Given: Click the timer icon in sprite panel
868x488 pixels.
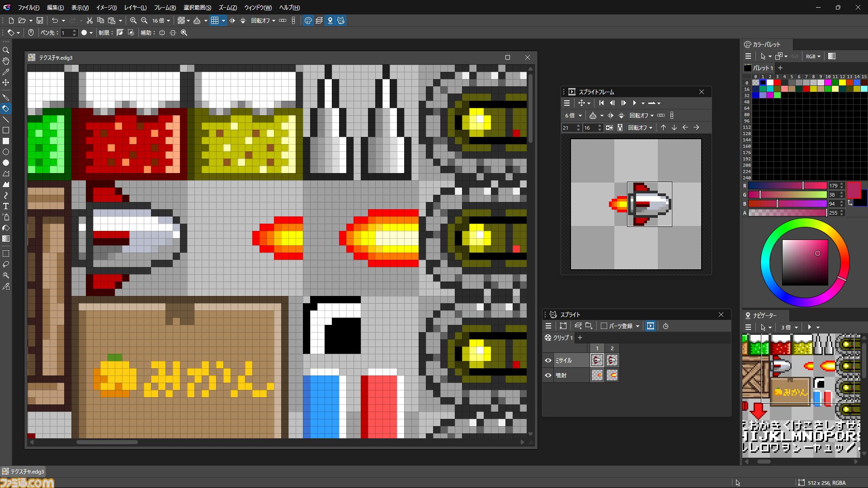Looking at the screenshot, I should (x=665, y=326).
